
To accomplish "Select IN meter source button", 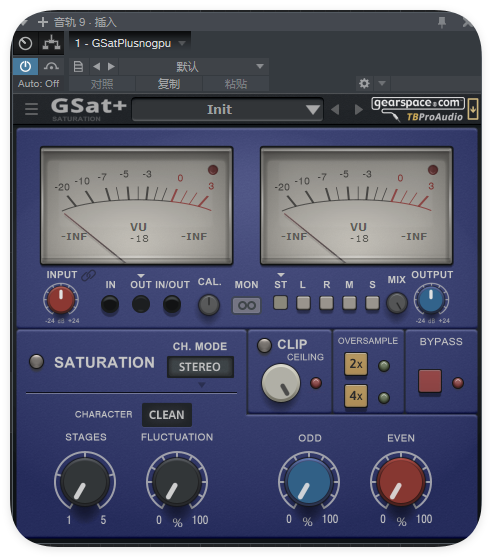I will click(x=110, y=304).
